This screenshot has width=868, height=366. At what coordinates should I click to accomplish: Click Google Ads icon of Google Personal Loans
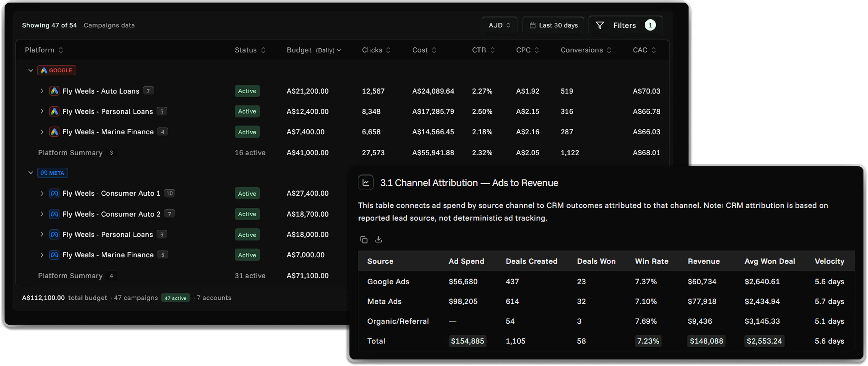point(54,111)
